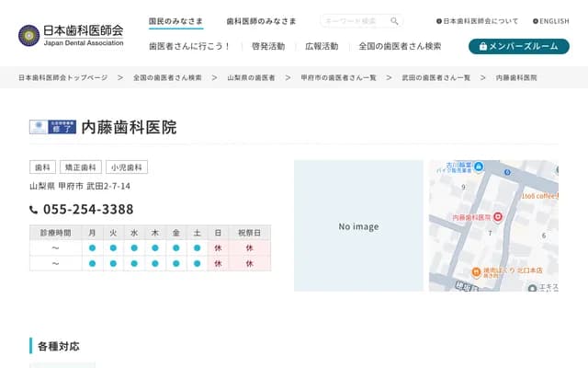The height and width of the screenshot is (368, 588).
Task: Click the red 内藤歯科医院 map pin
Action: tap(498, 216)
